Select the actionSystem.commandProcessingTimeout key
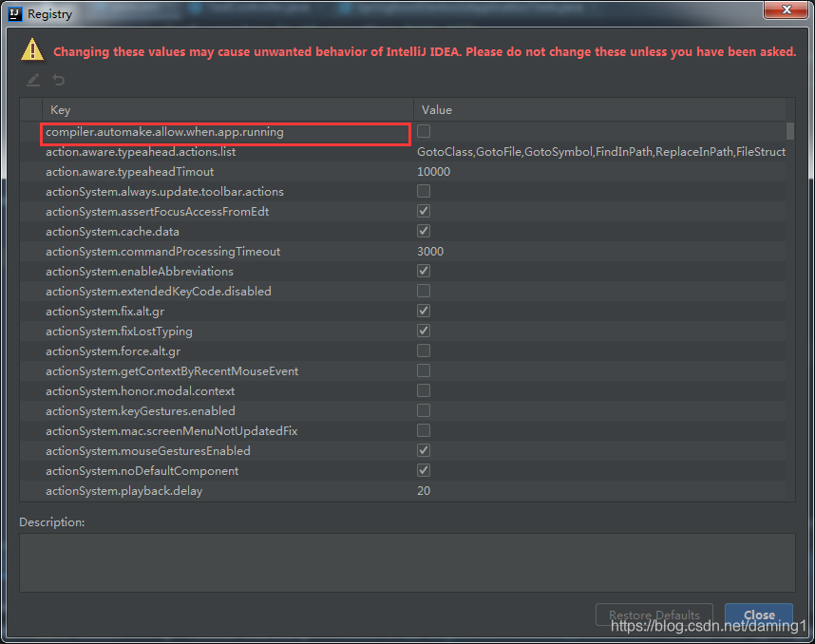 click(x=162, y=252)
